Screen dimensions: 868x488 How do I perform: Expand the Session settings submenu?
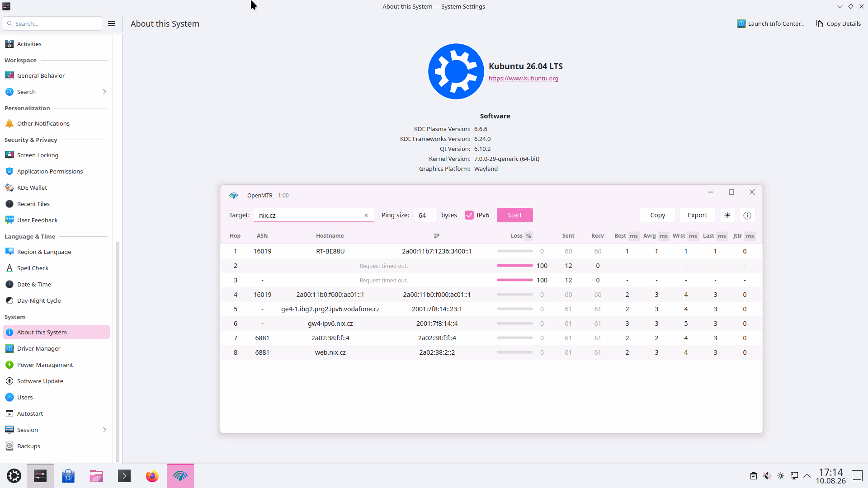pos(104,430)
